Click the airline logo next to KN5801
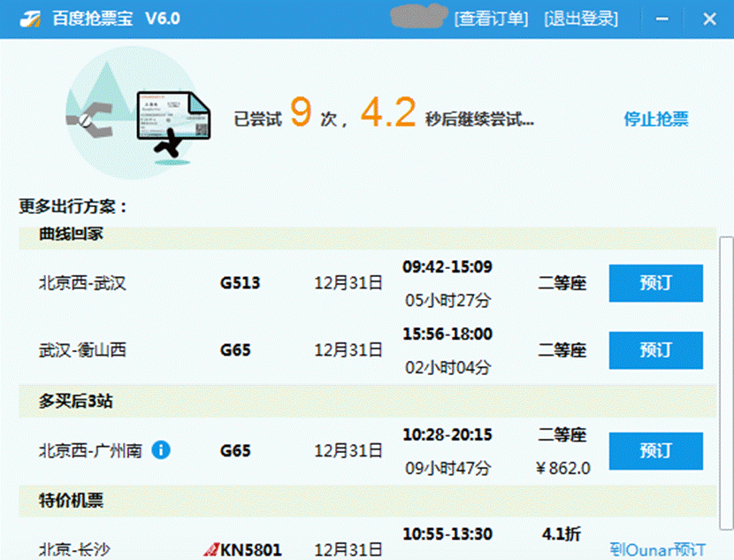 pos(211,549)
